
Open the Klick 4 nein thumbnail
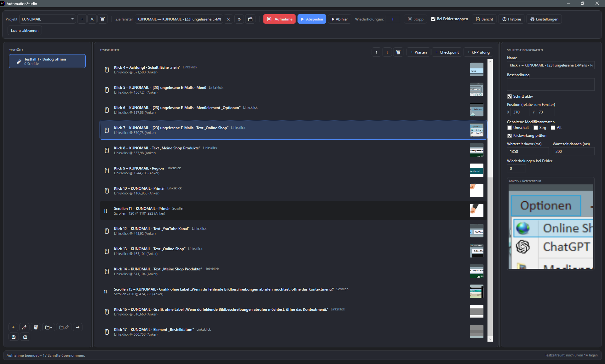tap(476, 69)
